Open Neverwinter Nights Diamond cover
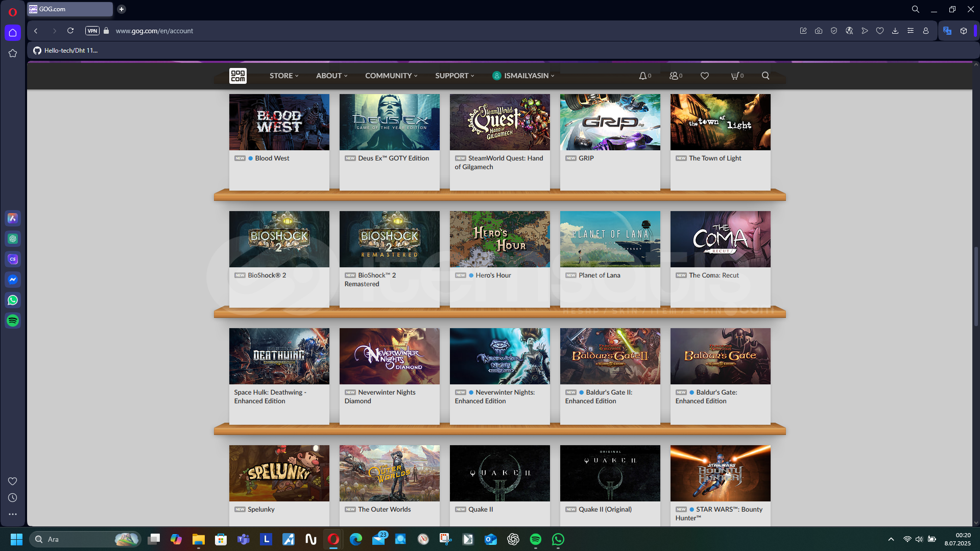The height and width of the screenshot is (551, 980). pyautogui.click(x=389, y=356)
